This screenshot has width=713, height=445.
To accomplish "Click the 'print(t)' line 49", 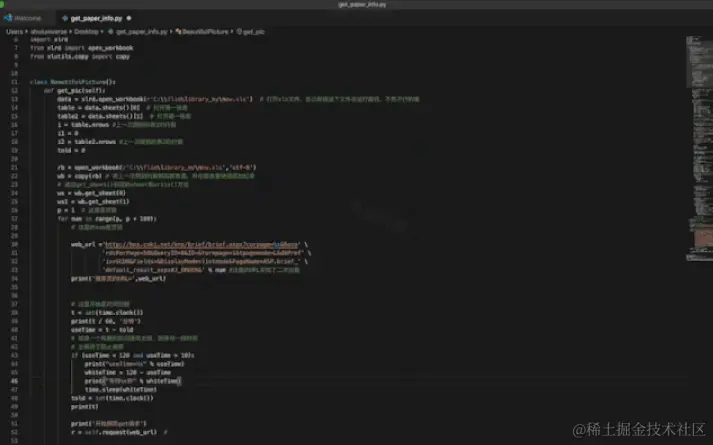I will pos(85,407).
